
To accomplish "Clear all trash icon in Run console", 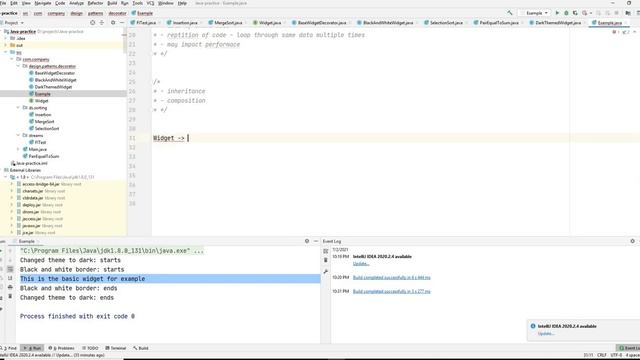I will point(10,296).
